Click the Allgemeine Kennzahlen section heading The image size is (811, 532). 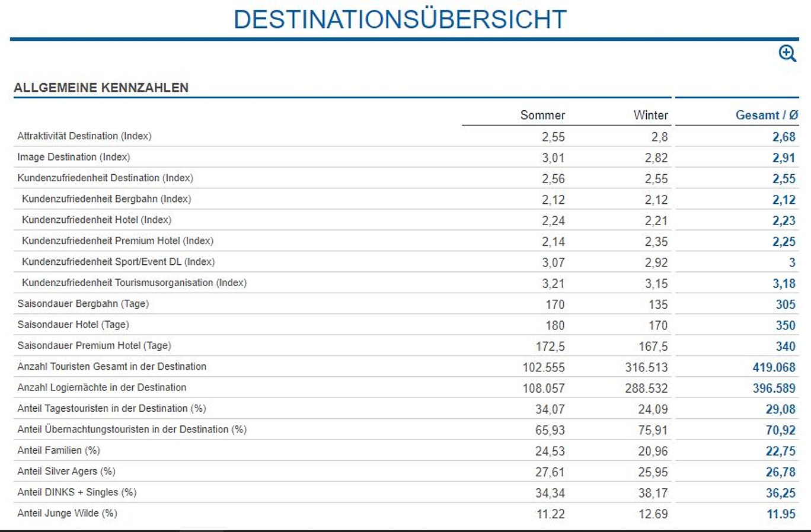tap(101, 88)
